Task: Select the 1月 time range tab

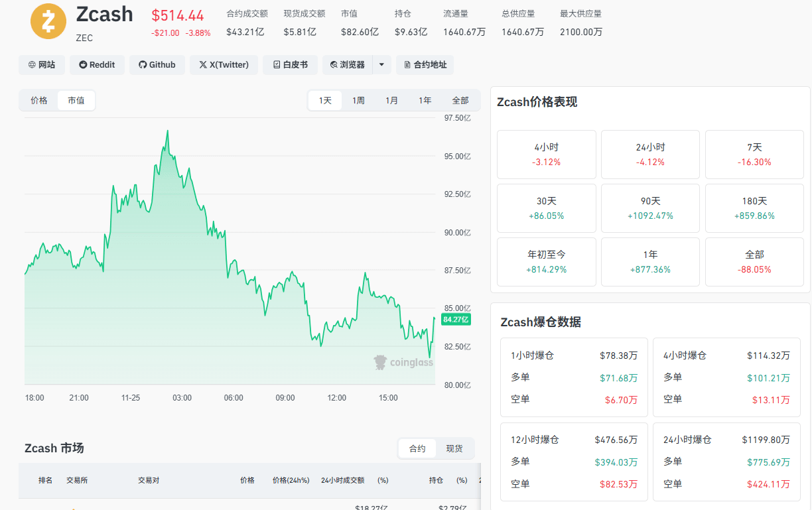Action: 391,101
